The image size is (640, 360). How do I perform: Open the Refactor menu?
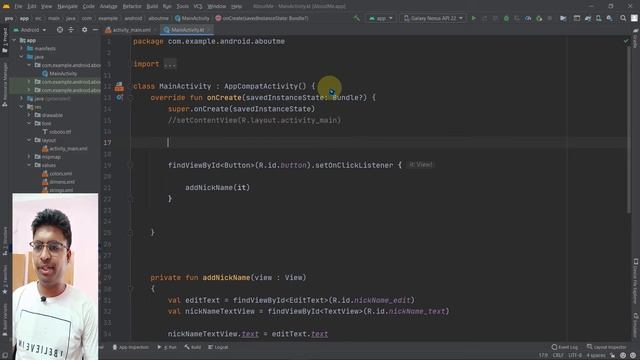(x=132, y=6)
